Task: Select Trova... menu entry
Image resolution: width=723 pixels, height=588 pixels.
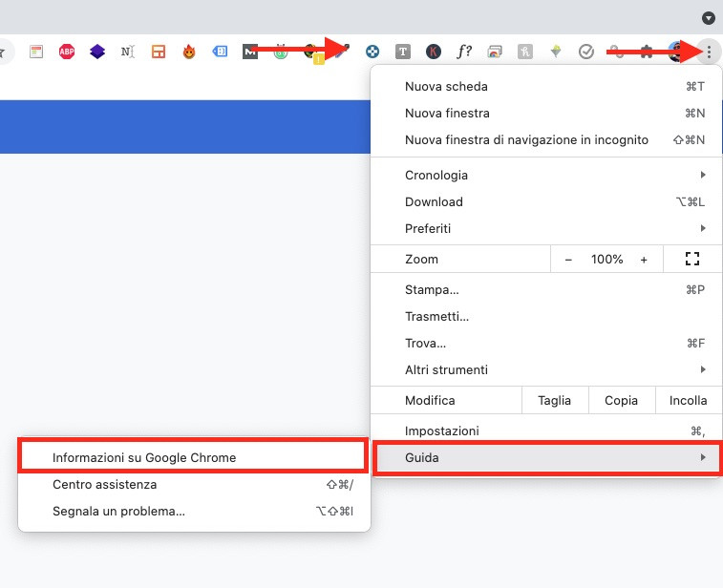Action: point(546,344)
